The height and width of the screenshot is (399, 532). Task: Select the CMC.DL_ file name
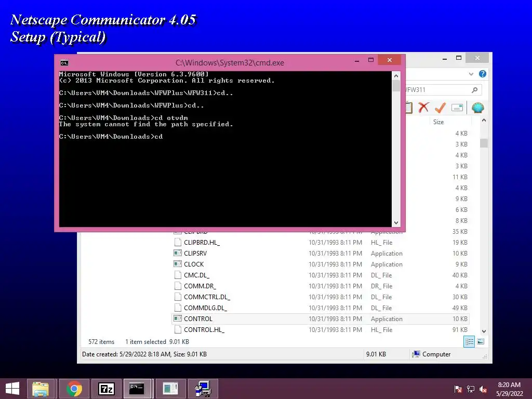[196, 275]
